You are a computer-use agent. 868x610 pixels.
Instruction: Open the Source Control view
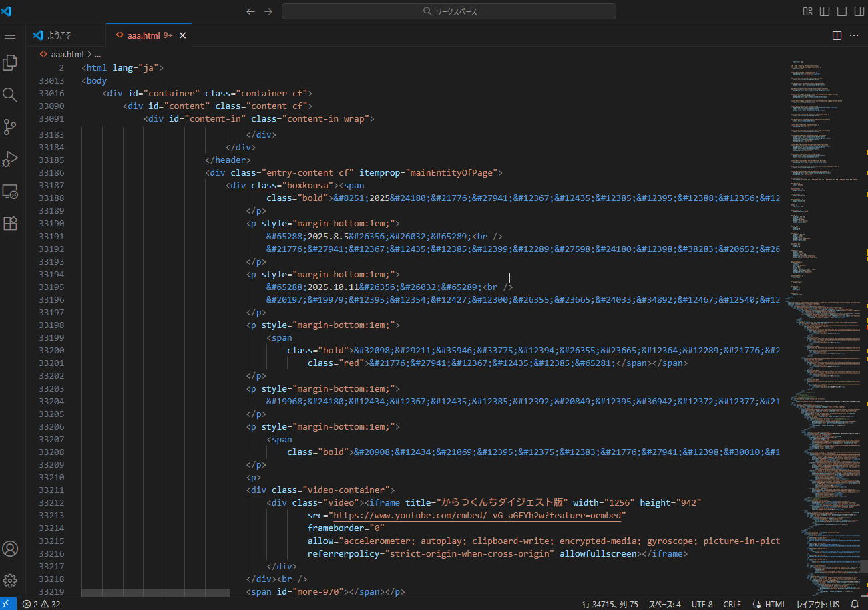coord(10,126)
